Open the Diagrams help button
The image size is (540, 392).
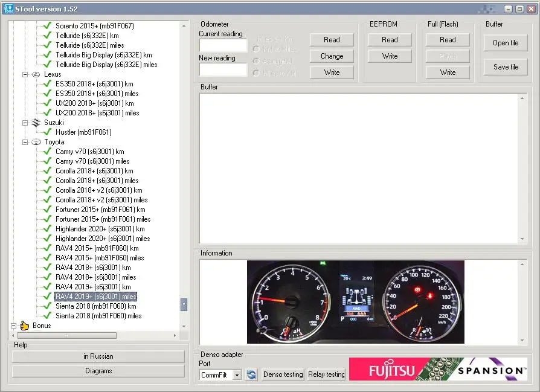click(98, 371)
